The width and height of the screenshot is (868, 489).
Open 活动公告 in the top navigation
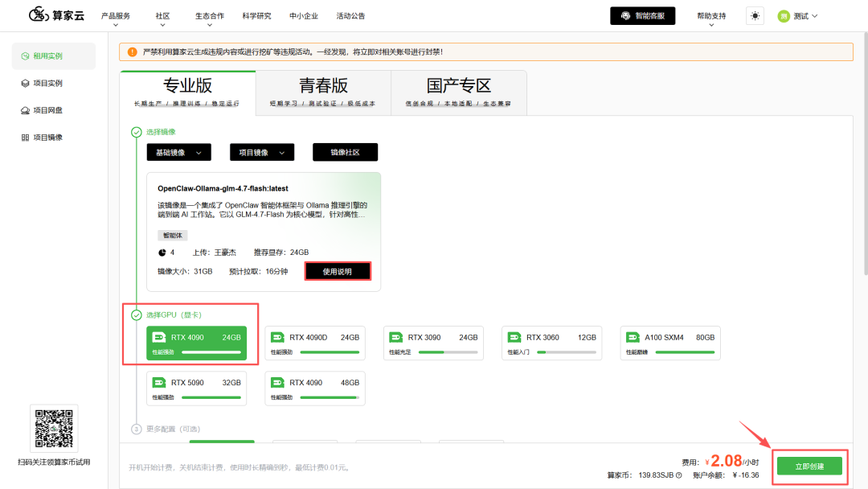click(351, 16)
